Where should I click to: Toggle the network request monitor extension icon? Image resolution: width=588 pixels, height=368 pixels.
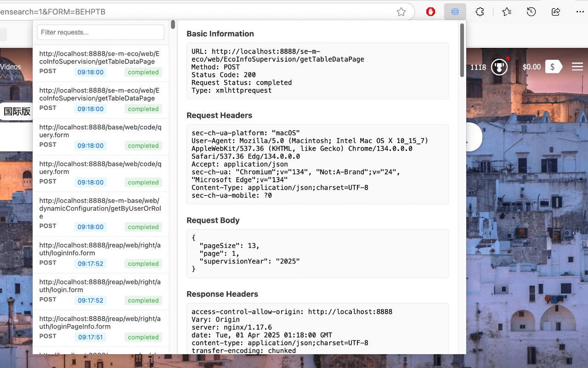(455, 12)
